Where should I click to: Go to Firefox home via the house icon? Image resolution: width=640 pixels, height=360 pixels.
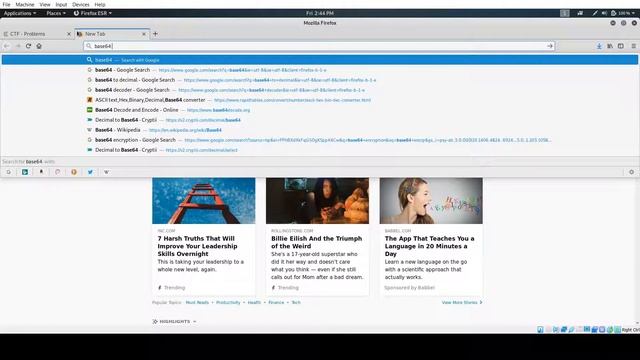(39, 46)
